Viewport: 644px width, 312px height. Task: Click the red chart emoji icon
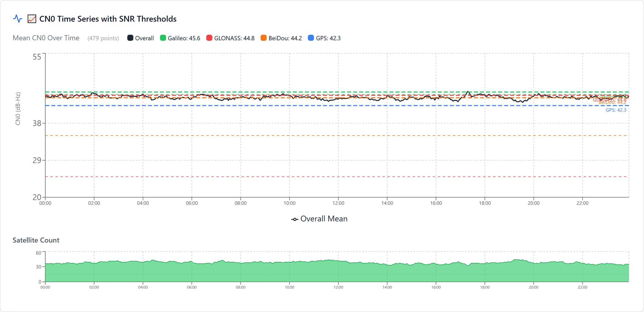point(32,19)
